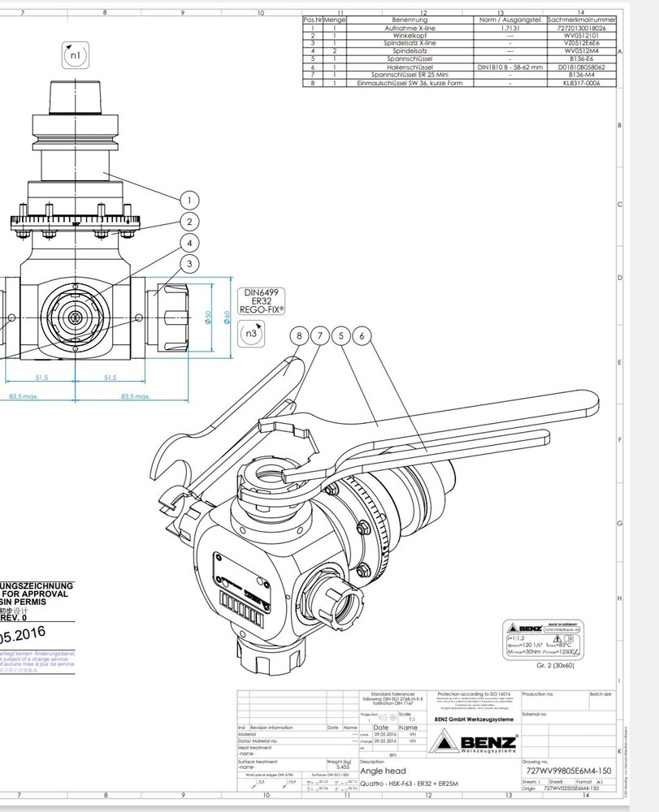This screenshot has width=659, height=812.
Task: Click the n1 rotation direction symbol
Action: click(x=73, y=56)
